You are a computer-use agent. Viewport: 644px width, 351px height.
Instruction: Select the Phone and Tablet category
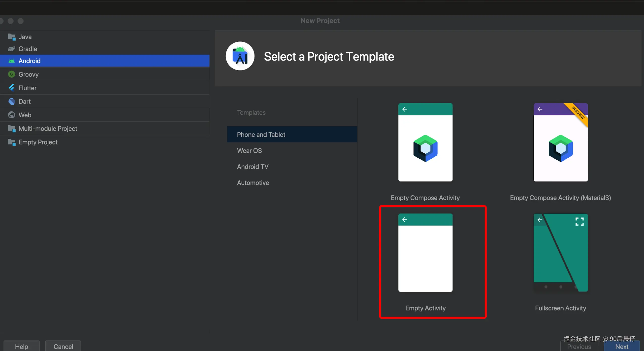[261, 135]
